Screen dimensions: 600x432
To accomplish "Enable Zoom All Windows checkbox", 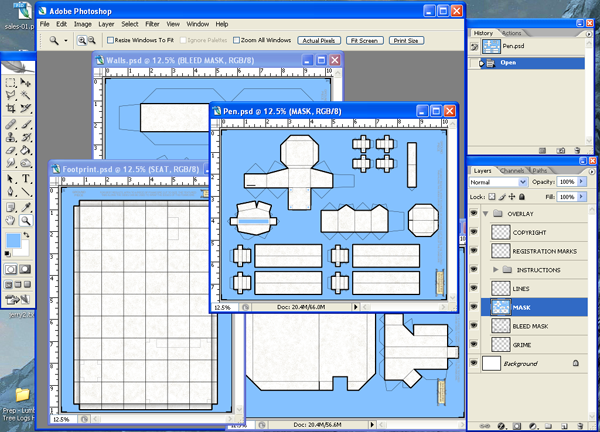I will [236, 40].
